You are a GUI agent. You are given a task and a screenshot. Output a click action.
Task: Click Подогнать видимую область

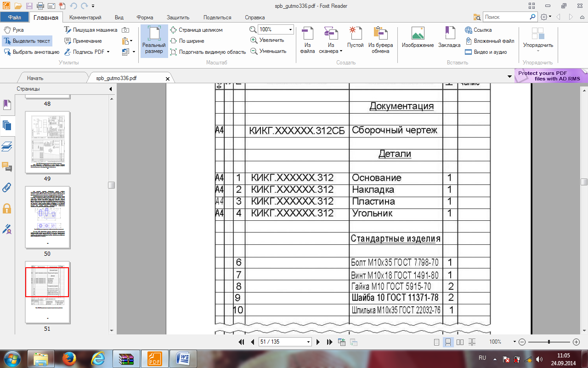[x=208, y=52]
